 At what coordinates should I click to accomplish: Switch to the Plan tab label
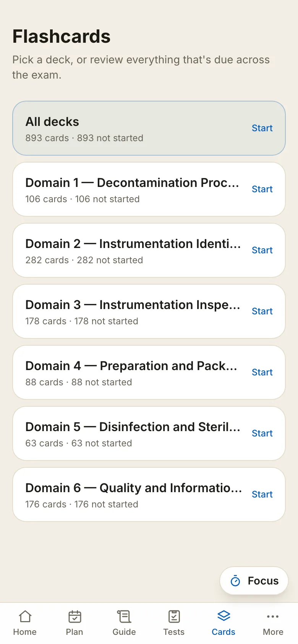74,632
